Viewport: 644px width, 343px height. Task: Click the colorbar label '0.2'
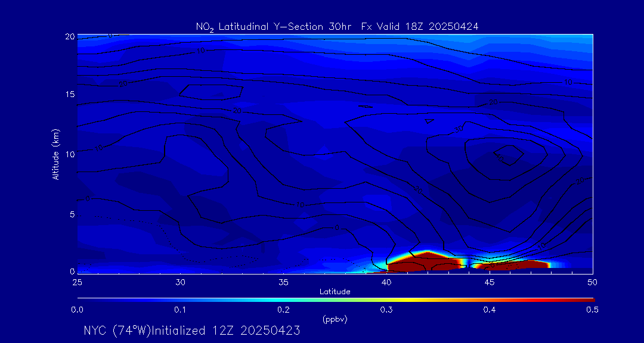[x=283, y=310]
